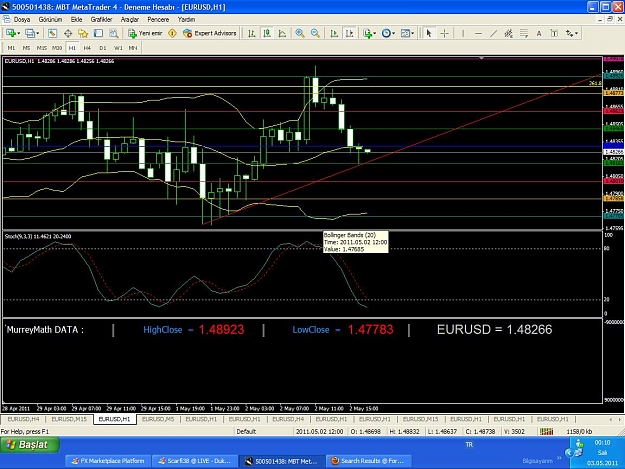Viewport: 625px width, 469px height.
Task: Select the Vertical Line drawing tool
Action: (x=463, y=33)
